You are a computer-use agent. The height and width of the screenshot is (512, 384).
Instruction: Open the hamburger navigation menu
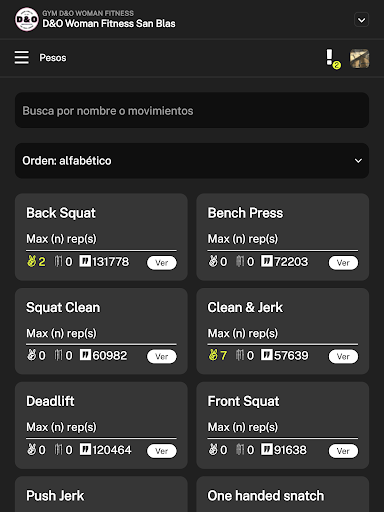pyautogui.click(x=22, y=58)
